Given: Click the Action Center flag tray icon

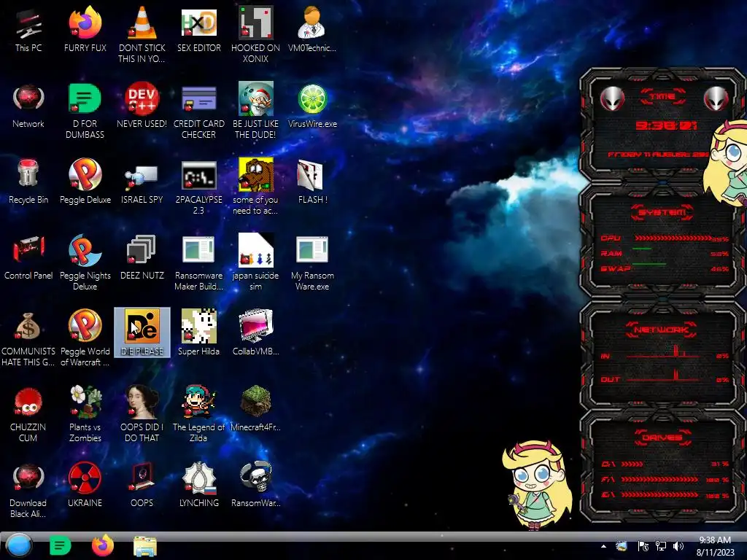Looking at the screenshot, I should 643,546.
